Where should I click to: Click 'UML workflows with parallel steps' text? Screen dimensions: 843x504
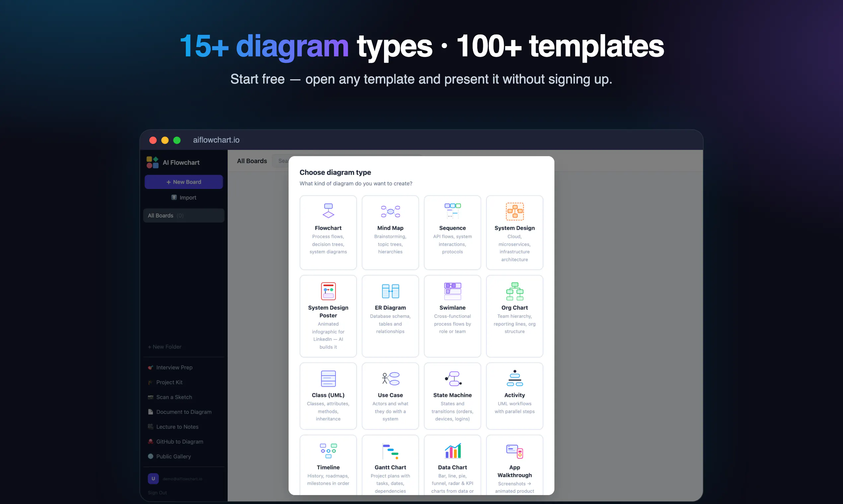coord(515,408)
